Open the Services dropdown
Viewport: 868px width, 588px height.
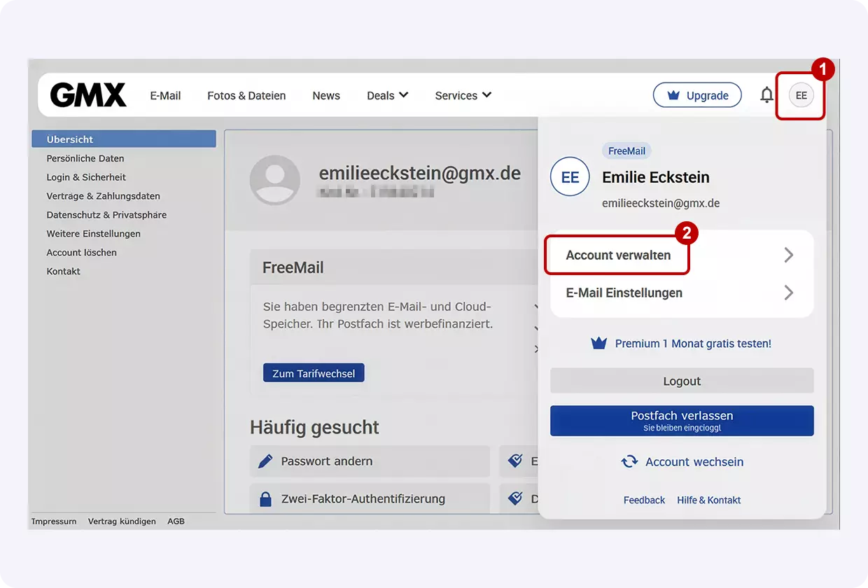click(x=463, y=94)
